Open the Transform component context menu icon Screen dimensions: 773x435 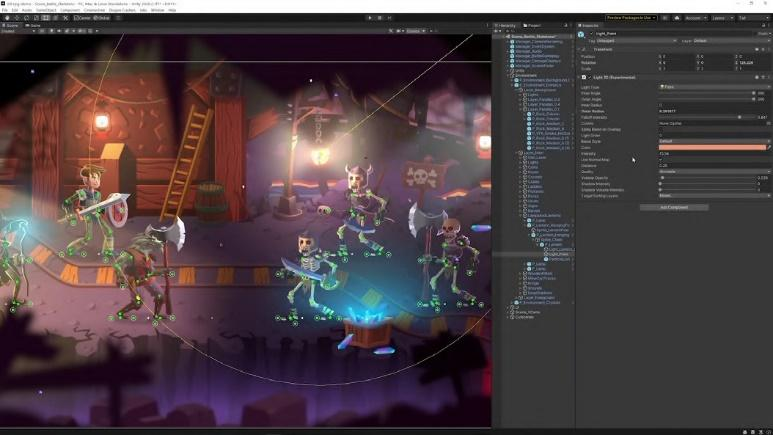768,49
